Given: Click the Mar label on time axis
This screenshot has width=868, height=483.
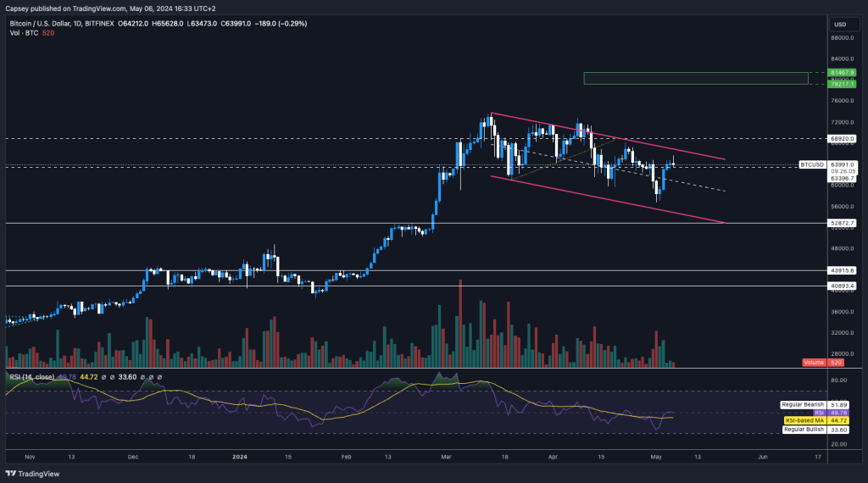Looking at the screenshot, I should click(446, 457).
